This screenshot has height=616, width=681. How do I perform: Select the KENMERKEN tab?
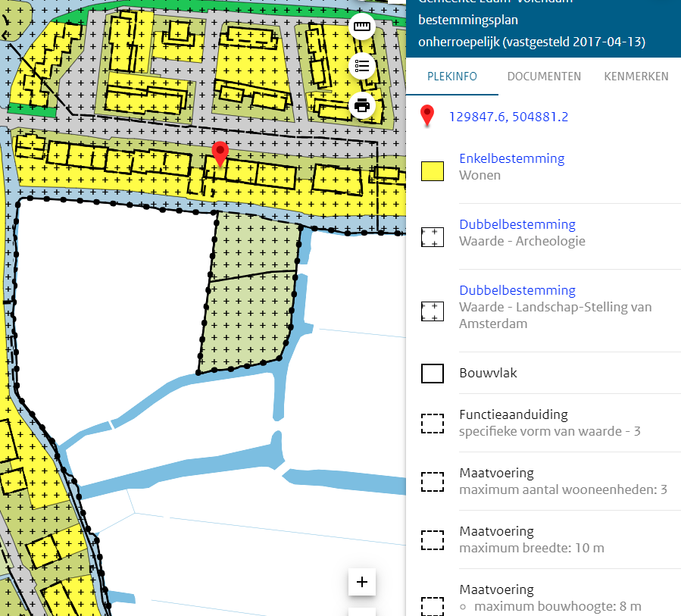pos(636,77)
